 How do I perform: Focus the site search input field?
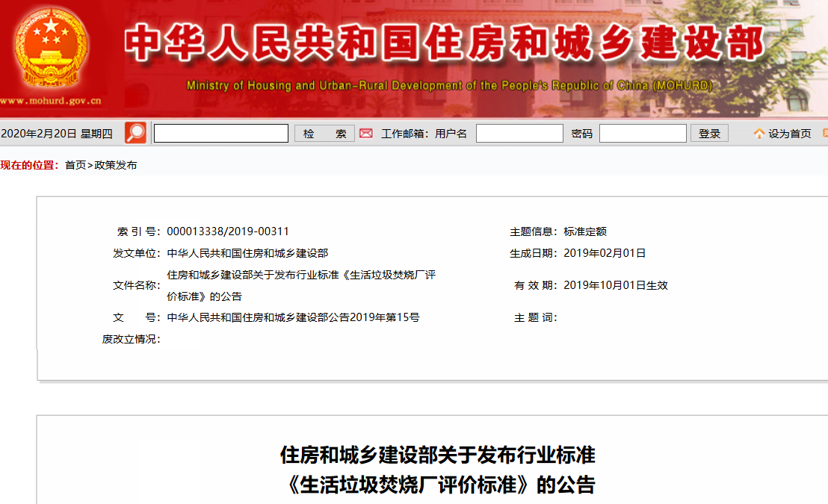(x=220, y=134)
